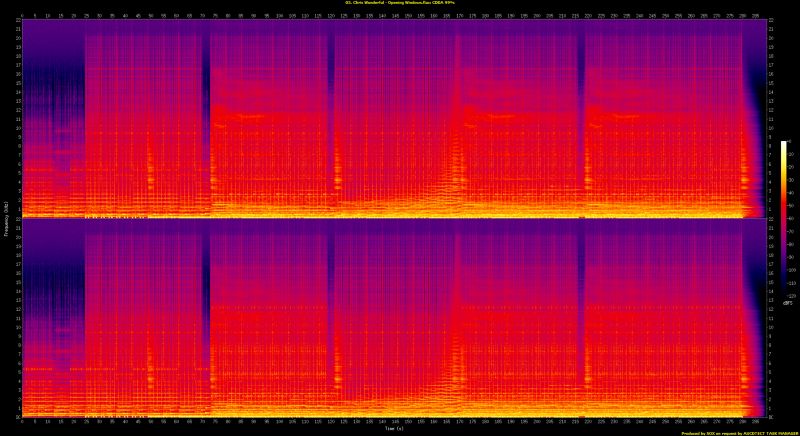Click the 25 tick on the bottom time axis
Screen dimensions: 800x436
pos(85,421)
